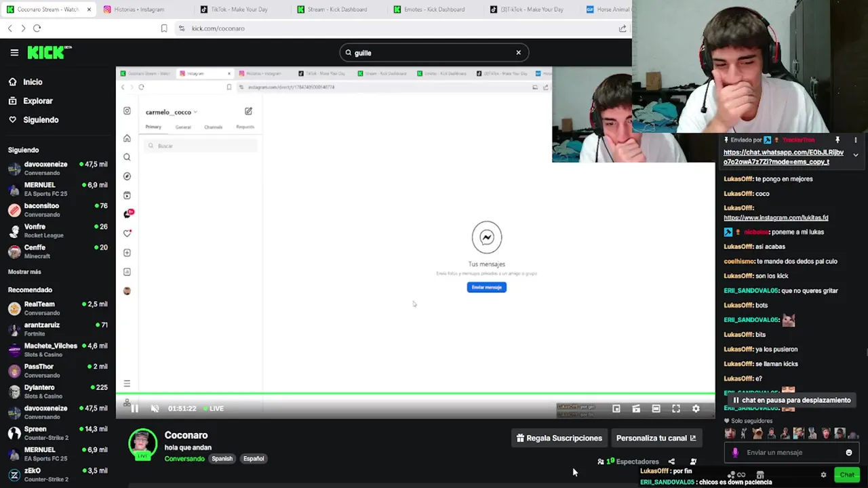
Task: Open the instagram.com/lukitas.fd chat link
Action: tap(776, 218)
